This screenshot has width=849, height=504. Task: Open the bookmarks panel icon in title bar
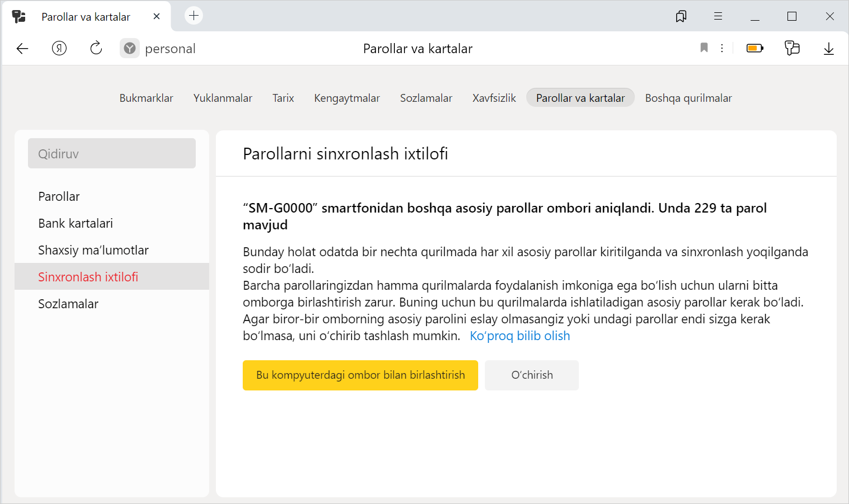point(681,16)
